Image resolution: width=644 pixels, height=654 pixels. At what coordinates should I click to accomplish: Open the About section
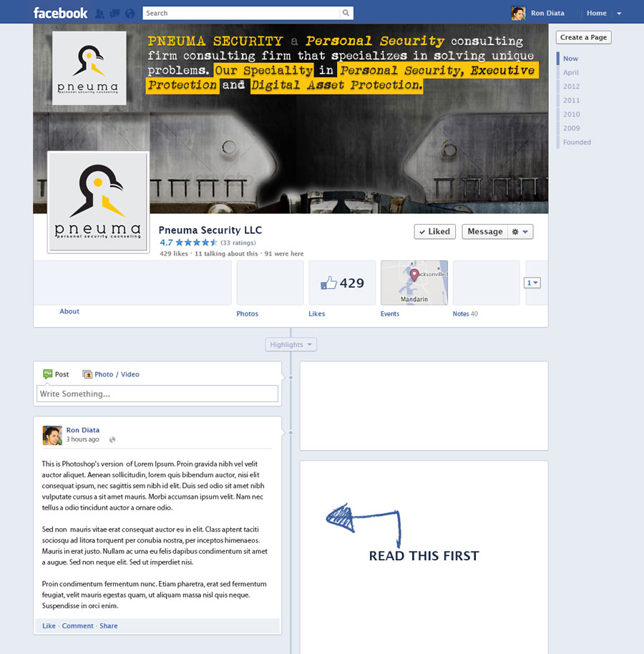[x=69, y=311]
